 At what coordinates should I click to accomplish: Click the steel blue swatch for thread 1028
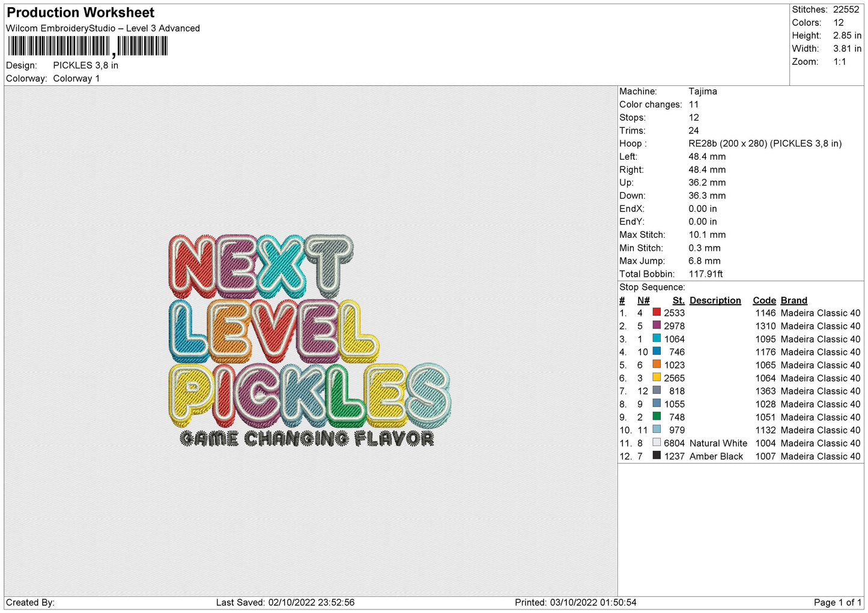tap(657, 403)
